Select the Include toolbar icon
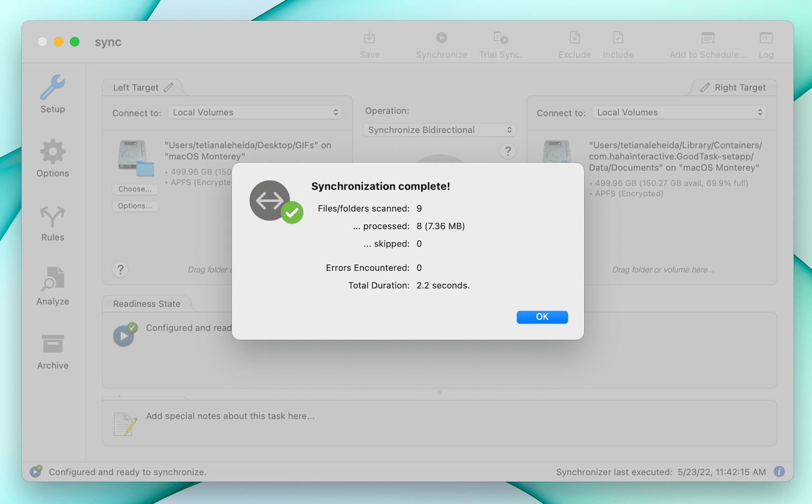This screenshot has width=812, height=504. [618, 43]
